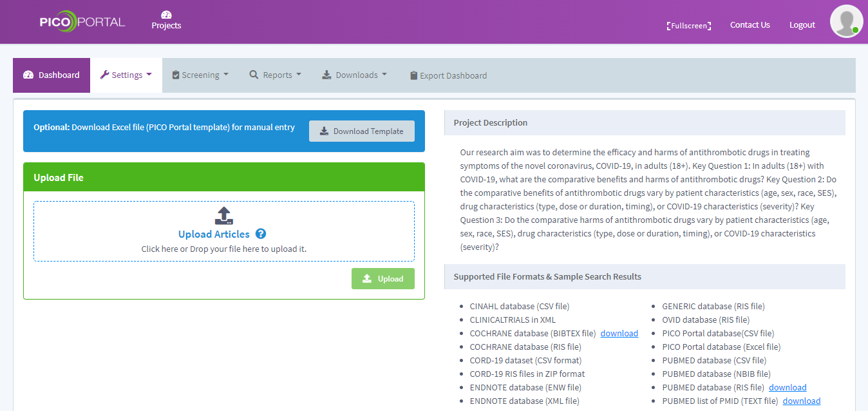Click the Upload File green panel header
The width and height of the screenshot is (868, 411).
pos(224,177)
